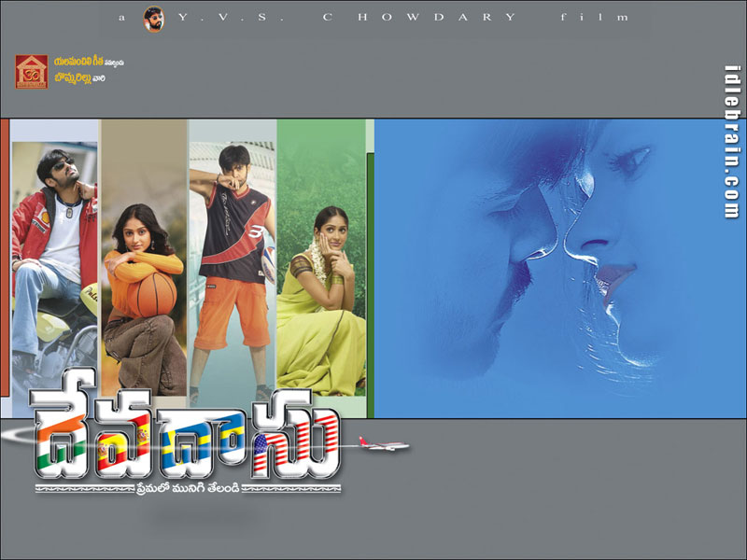This screenshot has width=747, height=560.
Task: Click the woman holding basketball photo panel
Action: (x=144, y=258)
